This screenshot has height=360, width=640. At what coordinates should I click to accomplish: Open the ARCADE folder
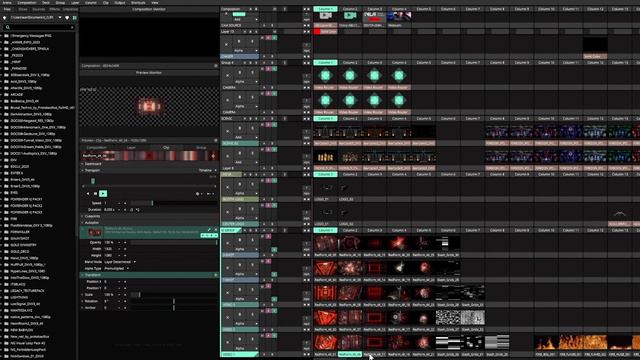17,94
